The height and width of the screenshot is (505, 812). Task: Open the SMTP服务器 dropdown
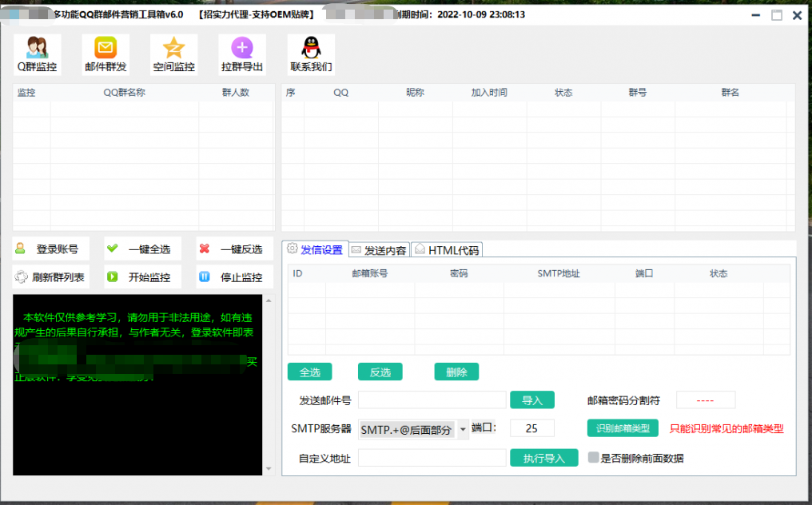coord(463,429)
